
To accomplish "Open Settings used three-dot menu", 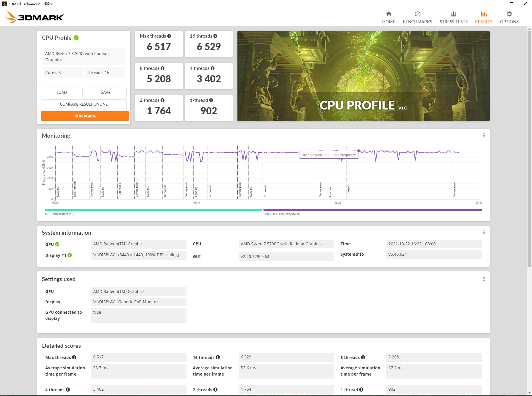I will tap(484, 279).
